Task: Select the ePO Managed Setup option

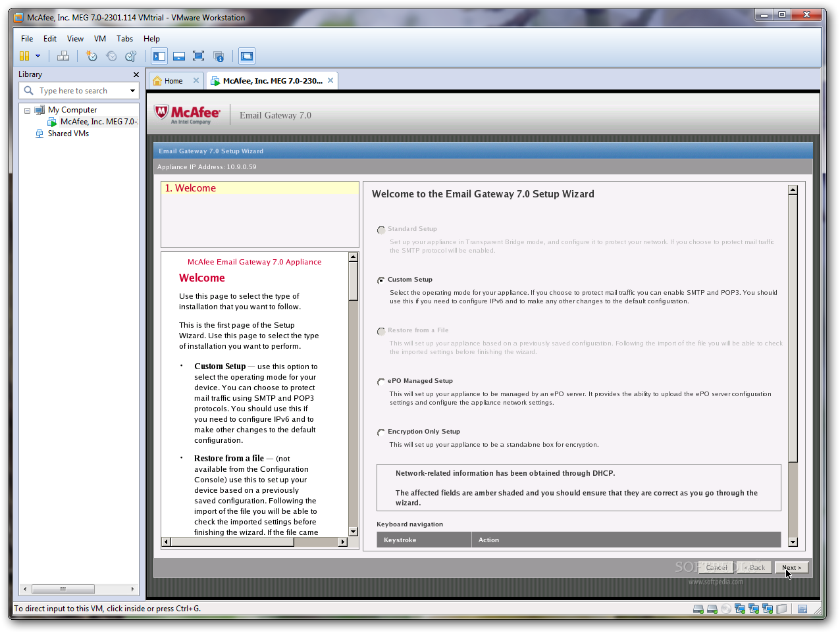Action: coord(381,382)
